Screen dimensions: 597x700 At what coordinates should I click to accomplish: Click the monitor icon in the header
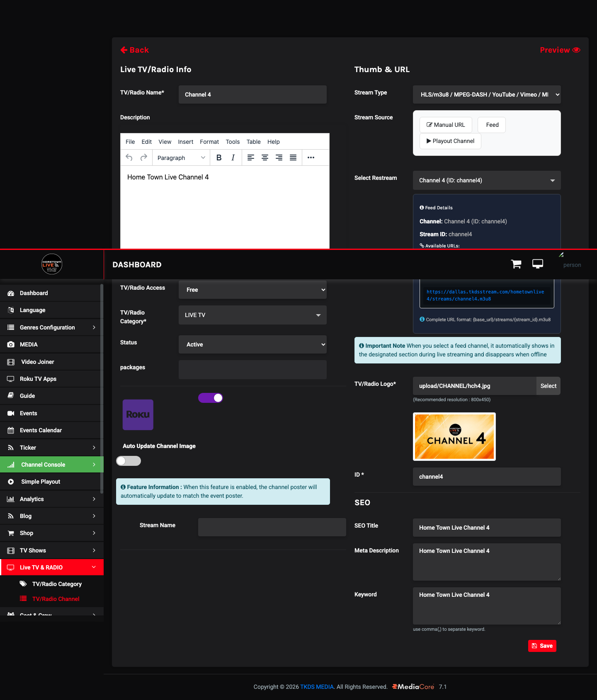click(x=538, y=264)
